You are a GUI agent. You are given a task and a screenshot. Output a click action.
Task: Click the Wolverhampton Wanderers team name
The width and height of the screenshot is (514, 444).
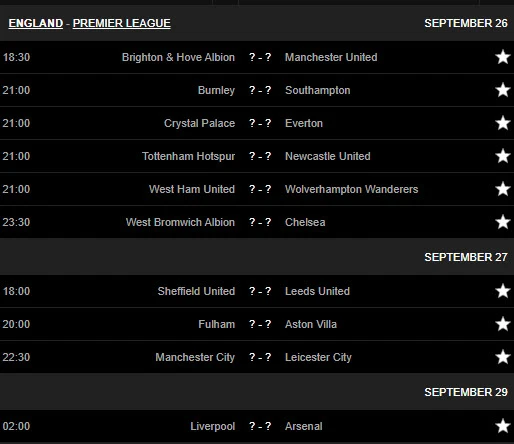point(351,189)
